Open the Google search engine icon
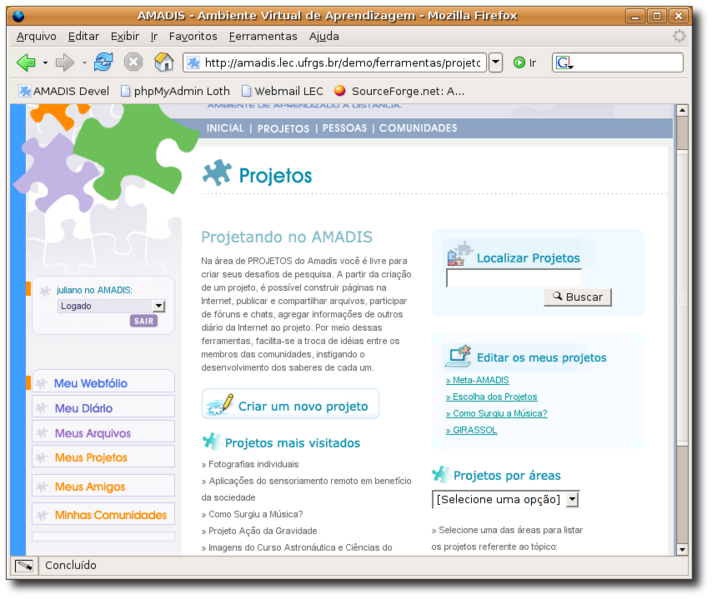Image resolution: width=712 pixels, height=599 pixels. [x=564, y=63]
